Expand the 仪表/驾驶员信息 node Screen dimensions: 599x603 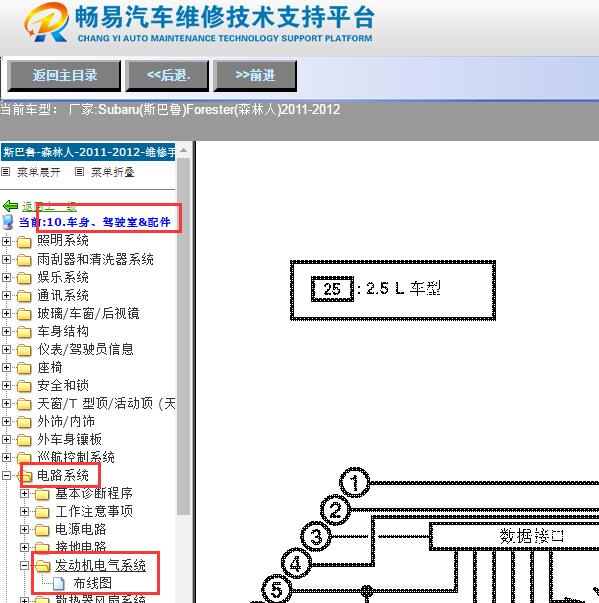click(6, 349)
